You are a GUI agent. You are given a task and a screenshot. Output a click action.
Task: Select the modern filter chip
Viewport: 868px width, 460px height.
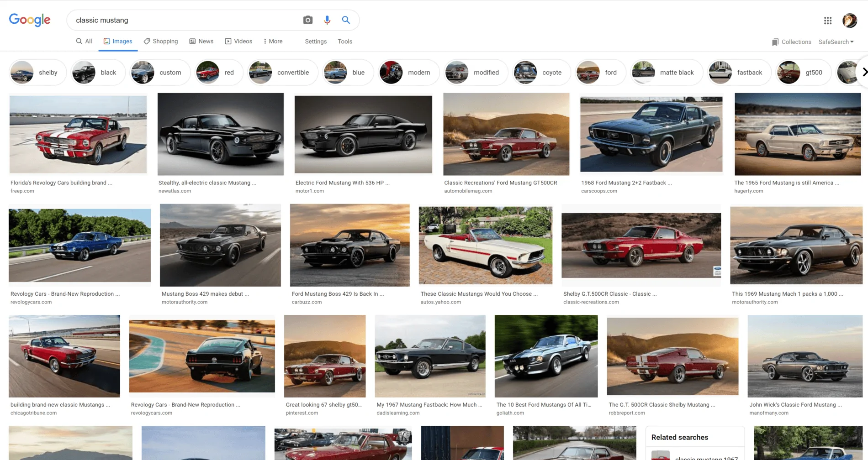(x=408, y=73)
